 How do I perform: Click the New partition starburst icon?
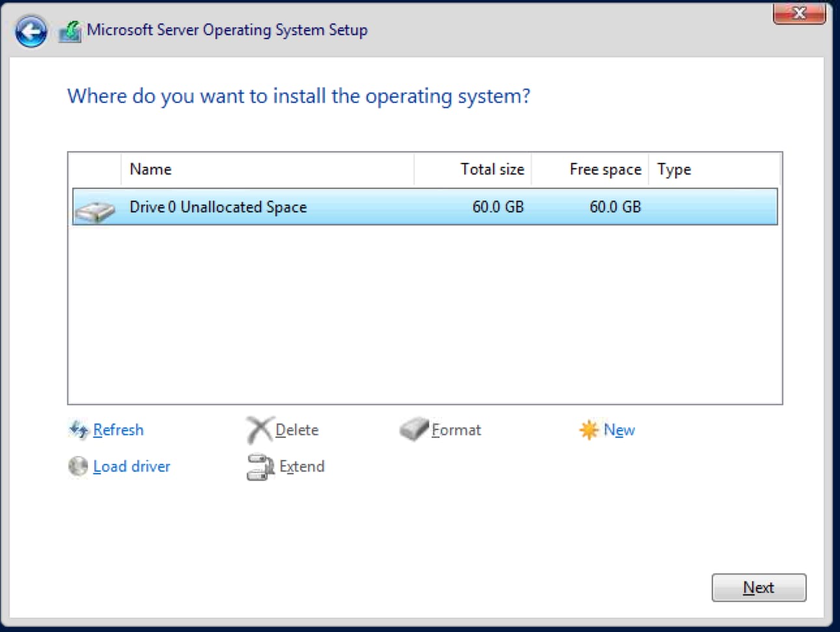[x=589, y=430]
